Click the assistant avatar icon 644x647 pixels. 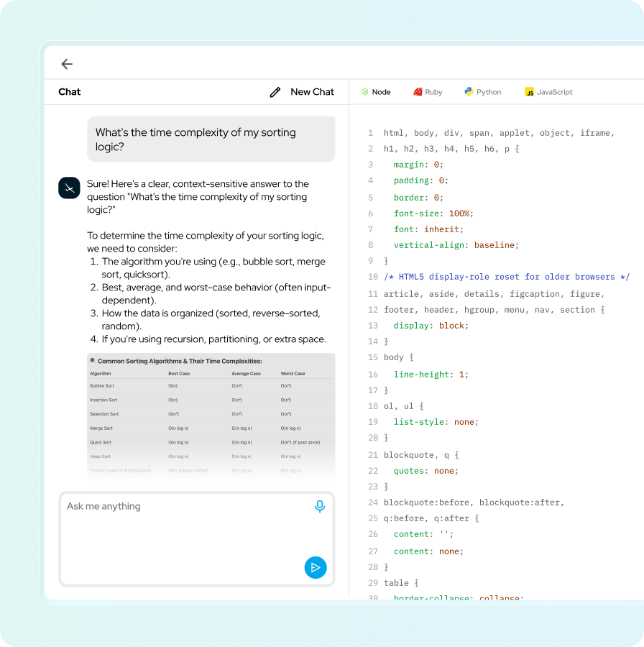[68, 187]
